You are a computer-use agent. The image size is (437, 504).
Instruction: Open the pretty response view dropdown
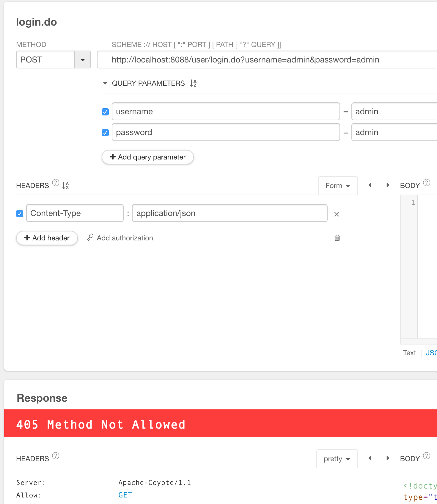coord(337,459)
